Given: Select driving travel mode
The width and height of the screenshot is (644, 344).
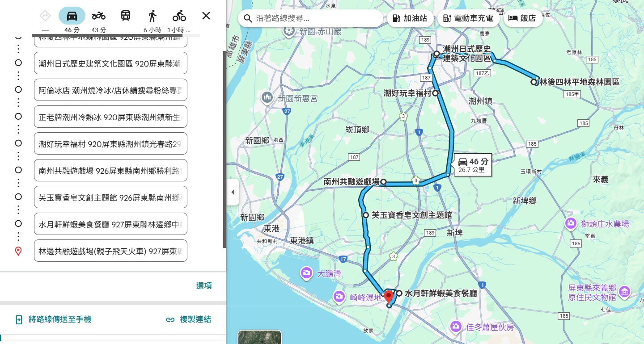Looking at the screenshot, I should [x=72, y=16].
